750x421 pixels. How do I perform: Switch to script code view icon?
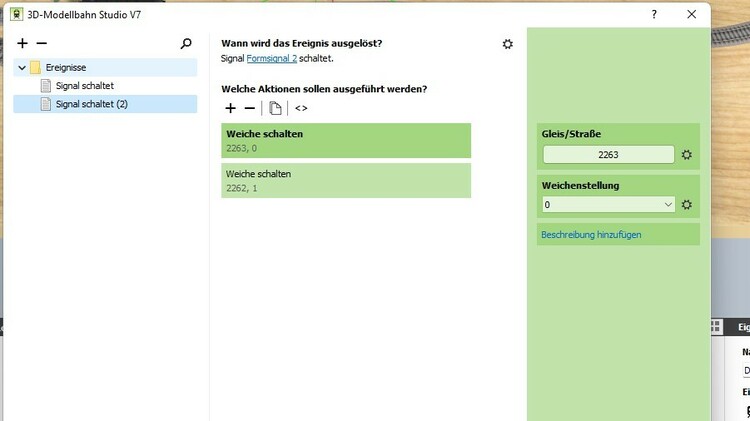pyautogui.click(x=301, y=108)
